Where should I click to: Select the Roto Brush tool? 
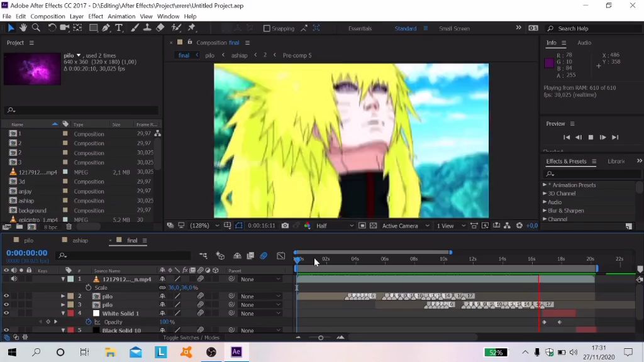tap(176, 28)
